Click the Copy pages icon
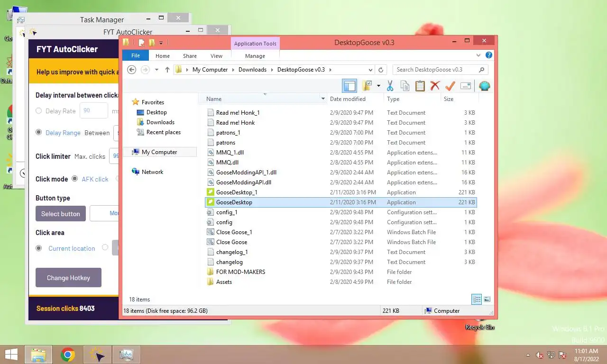607x364 pixels. [405, 86]
